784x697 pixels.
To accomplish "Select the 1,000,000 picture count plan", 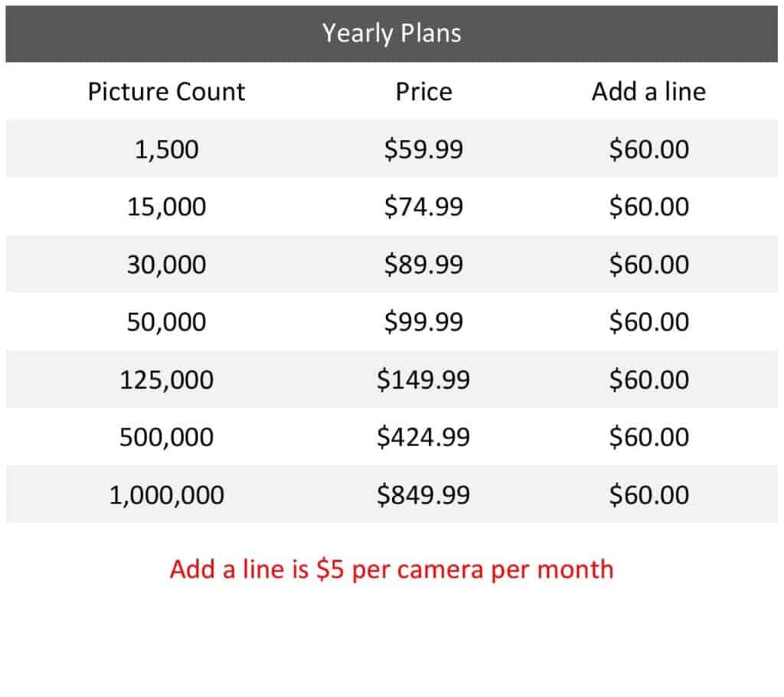I will 166,495.
